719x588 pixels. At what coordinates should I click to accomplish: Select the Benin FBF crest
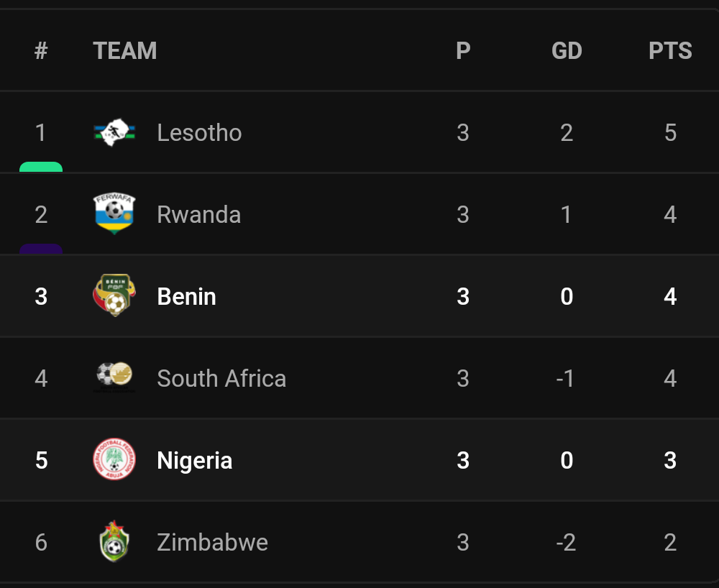coord(113,296)
